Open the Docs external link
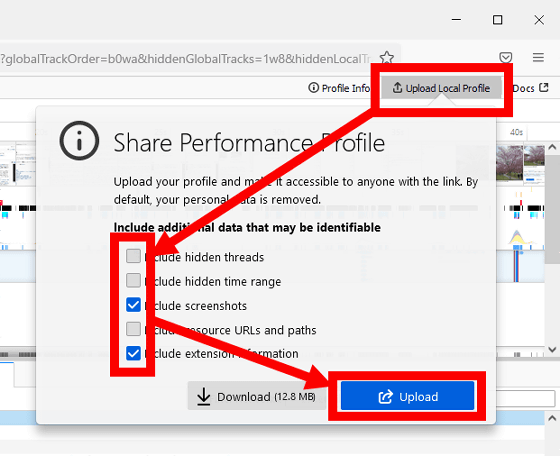This screenshot has width=560, height=456. (531, 88)
